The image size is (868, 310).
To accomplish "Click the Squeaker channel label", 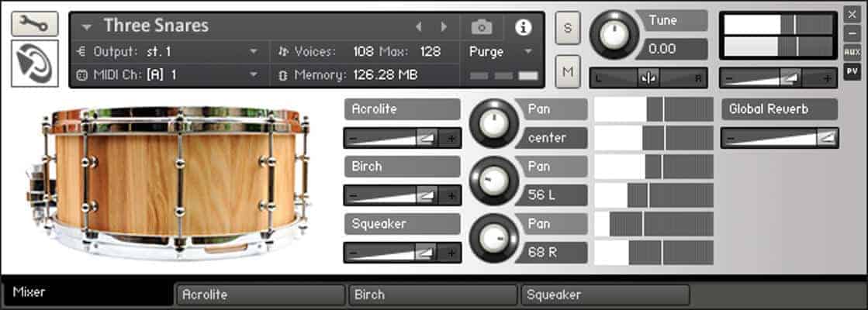I will click(402, 224).
